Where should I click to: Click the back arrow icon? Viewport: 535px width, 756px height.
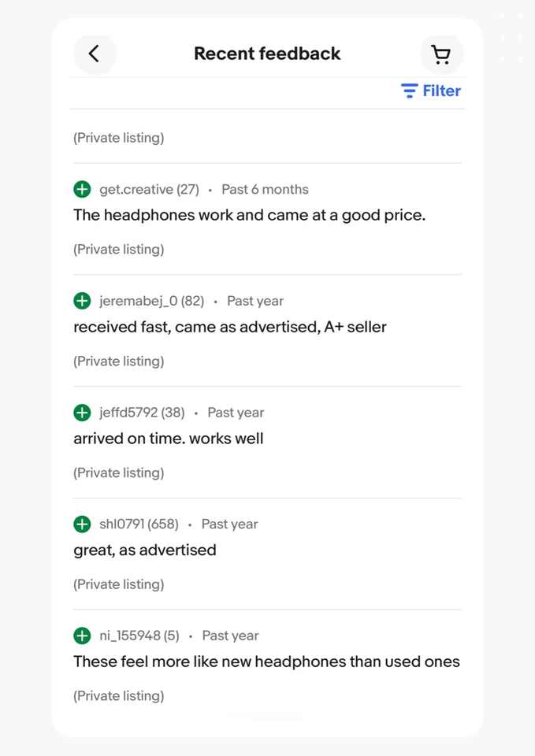click(x=95, y=54)
